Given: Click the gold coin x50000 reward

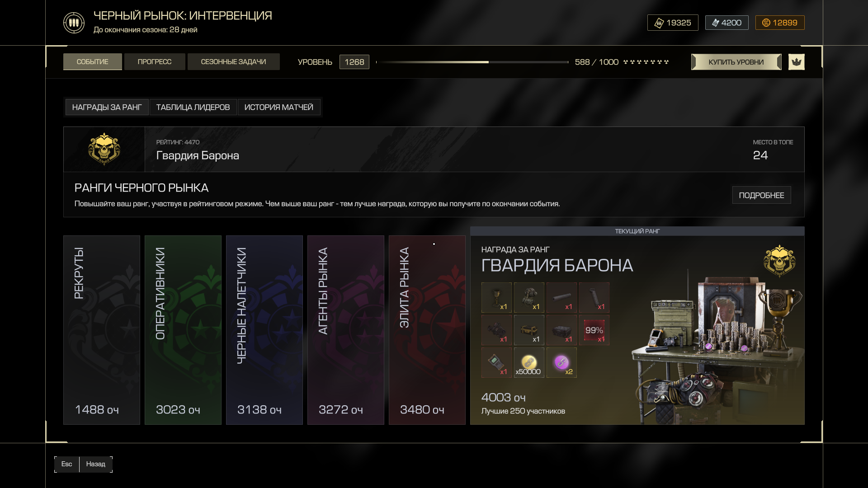Looking at the screenshot, I should pos(529,363).
